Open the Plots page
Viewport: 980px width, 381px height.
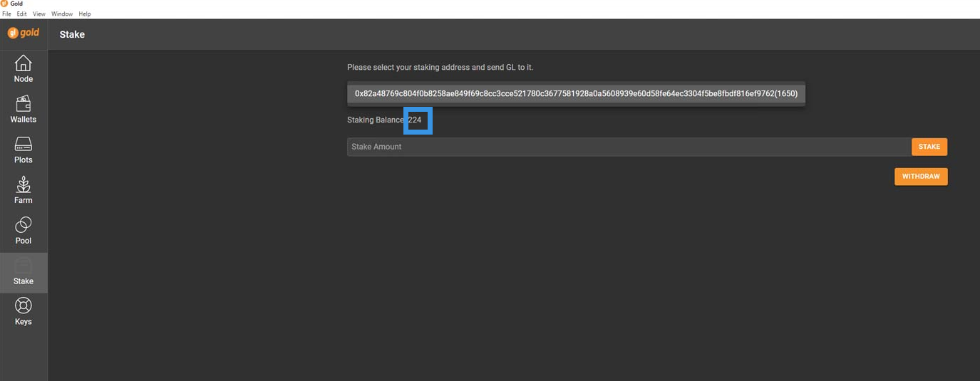24,150
